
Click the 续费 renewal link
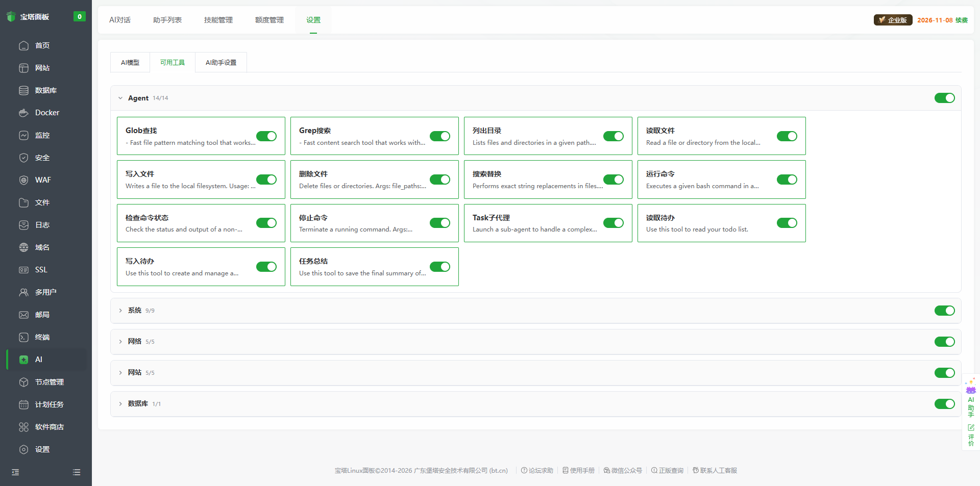tap(962, 20)
